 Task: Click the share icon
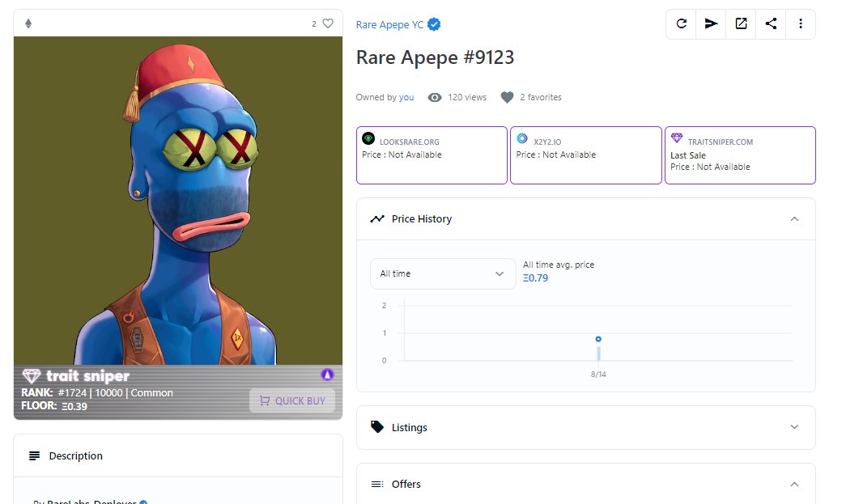tap(771, 23)
